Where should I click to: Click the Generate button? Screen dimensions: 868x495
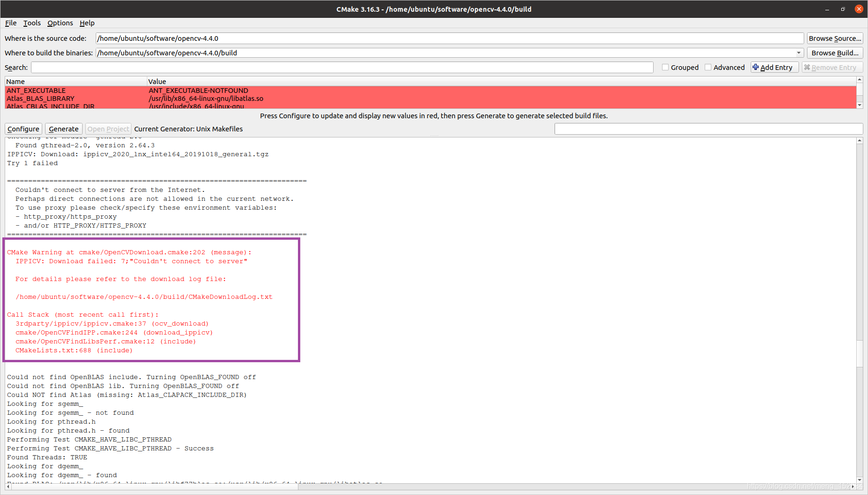pyautogui.click(x=64, y=129)
